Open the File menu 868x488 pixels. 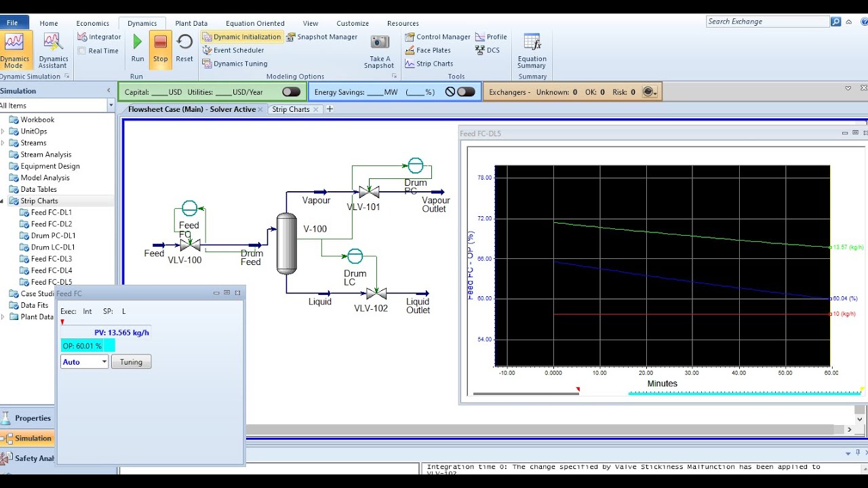pyautogui.click(x=12, y=23)
